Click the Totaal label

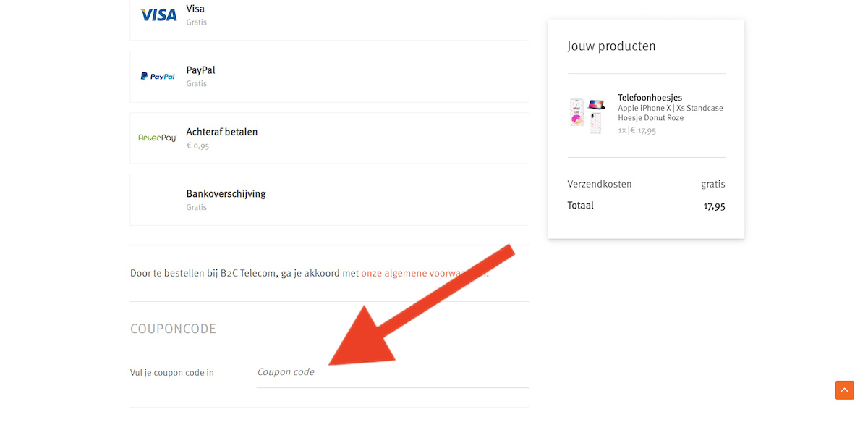pos(580,206)
